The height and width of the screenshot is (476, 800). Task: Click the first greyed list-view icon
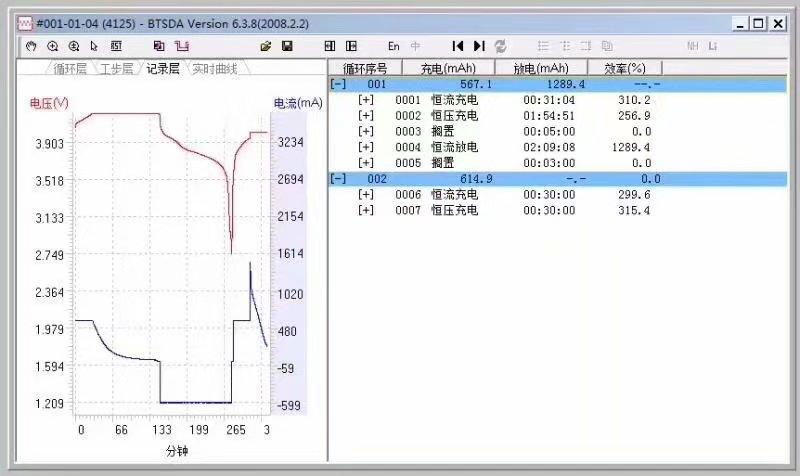coord(543,46)
